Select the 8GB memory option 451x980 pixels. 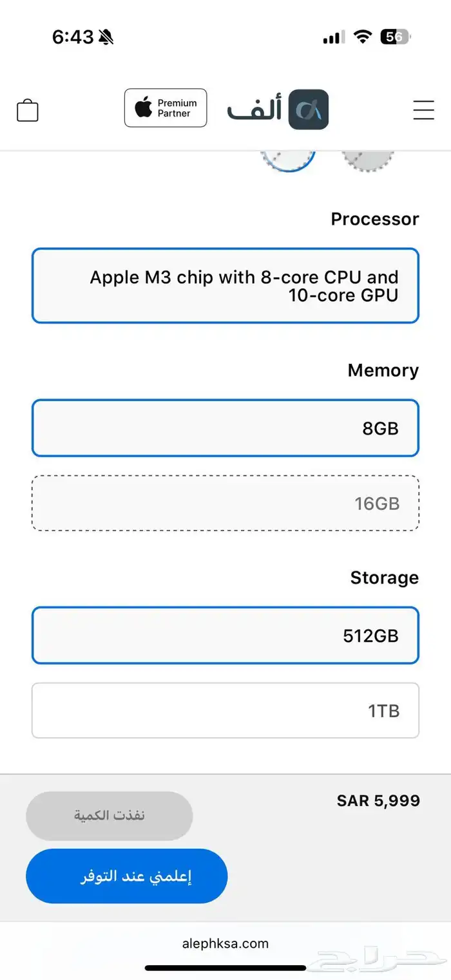(225, 428)
